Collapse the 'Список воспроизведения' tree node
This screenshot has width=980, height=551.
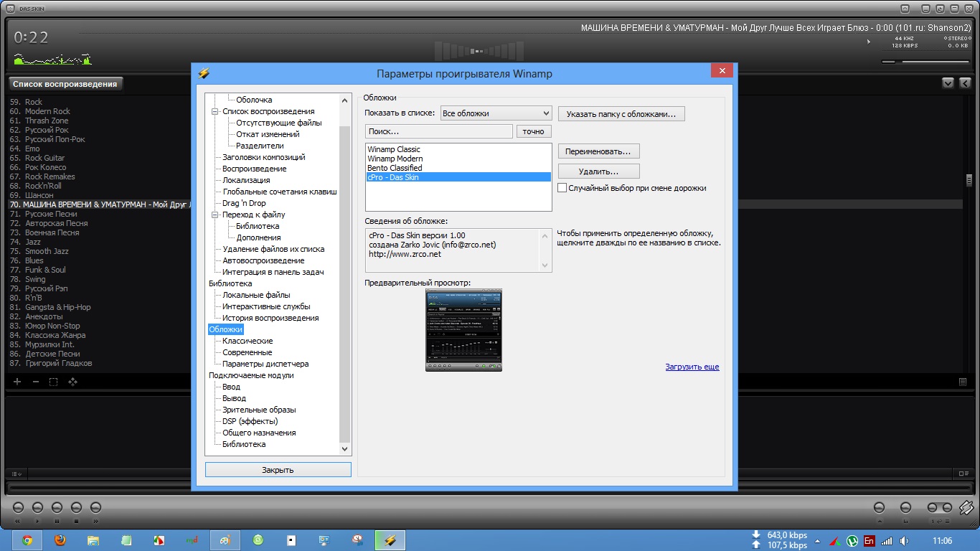[215, 111]
